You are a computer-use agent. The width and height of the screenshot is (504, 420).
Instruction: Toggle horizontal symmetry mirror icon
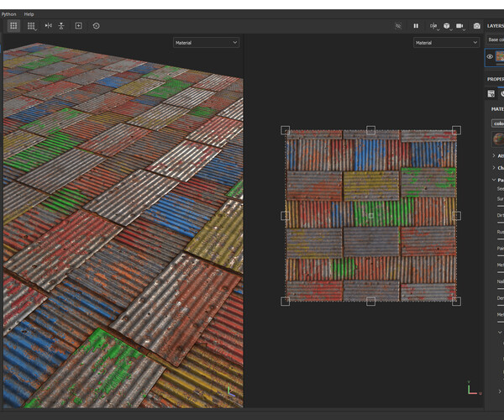point(48,25)
